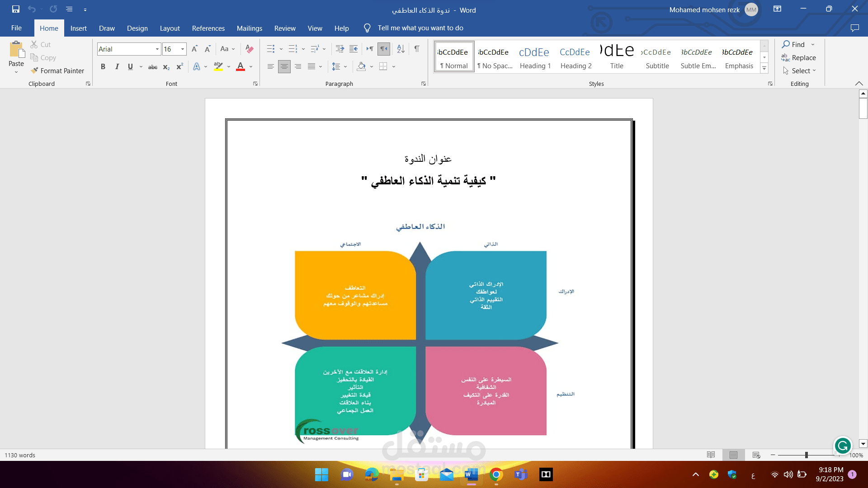
Task: Expand the numbering list dropdown arrow
Action: coord(303,49)
